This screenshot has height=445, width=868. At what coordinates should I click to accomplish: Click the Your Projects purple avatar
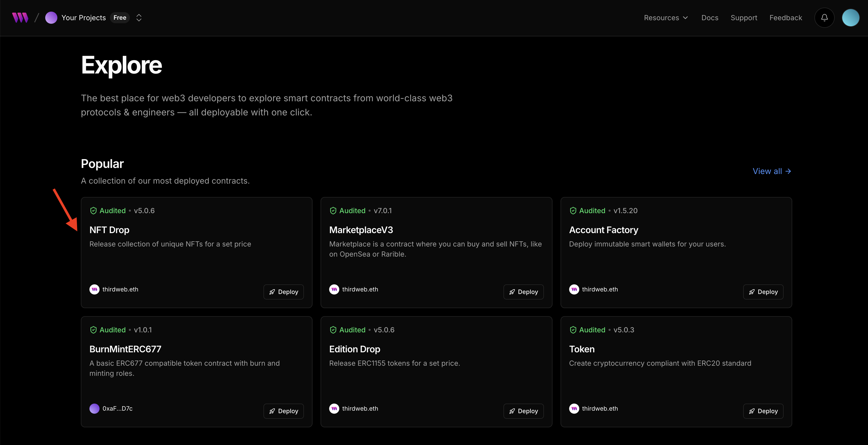[x=51, y=17]
